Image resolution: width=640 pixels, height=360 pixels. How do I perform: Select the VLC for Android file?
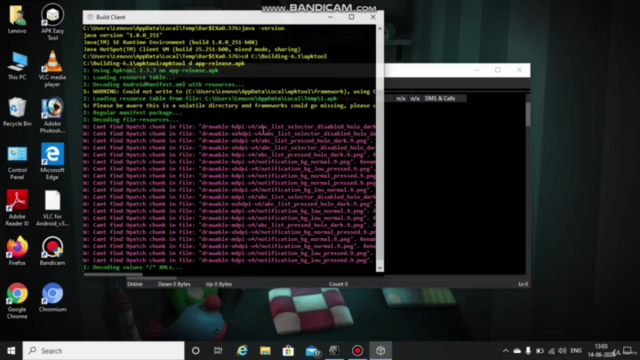pos(52,208)
